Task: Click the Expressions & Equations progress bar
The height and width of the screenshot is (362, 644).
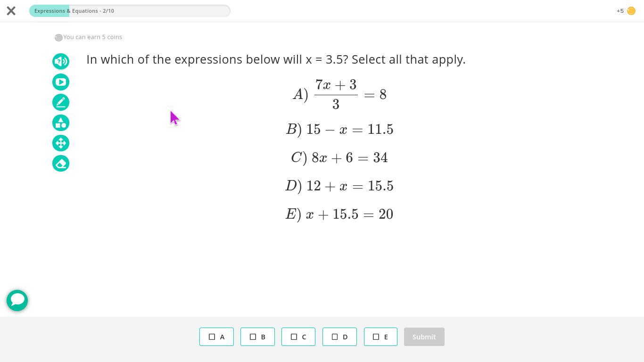Action: coord(130,11)
